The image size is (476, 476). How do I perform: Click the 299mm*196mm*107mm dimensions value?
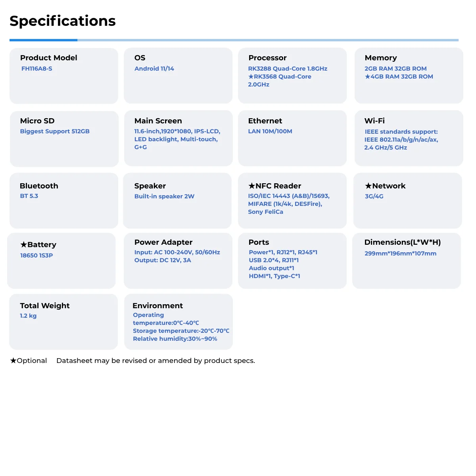tap(400, 253)
